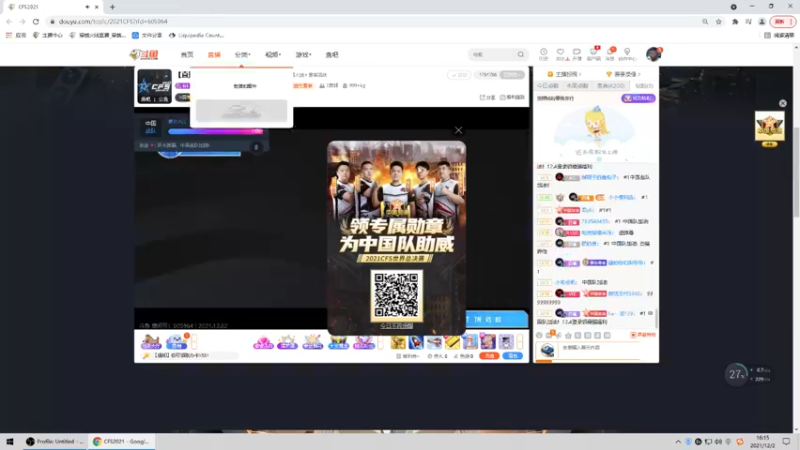Image resolution: width=800 pixels, height=450 pixels.
Task: Select the 直播 navigation item
Action: click(x=214, y=55)
